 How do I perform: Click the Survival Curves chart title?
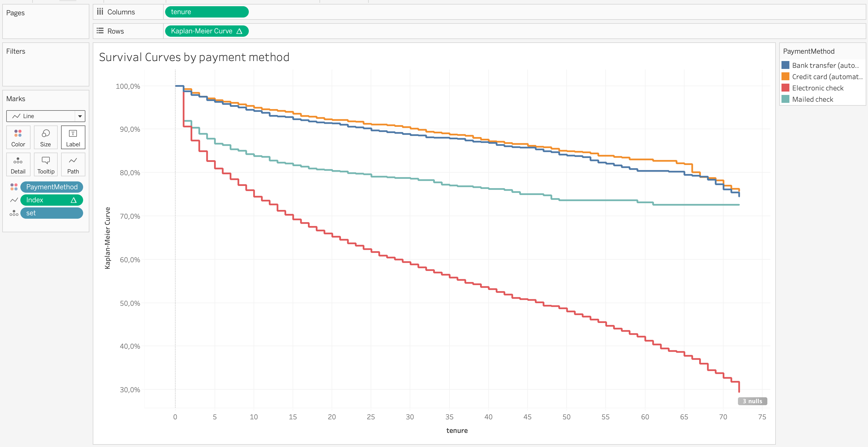click(194, 57)
